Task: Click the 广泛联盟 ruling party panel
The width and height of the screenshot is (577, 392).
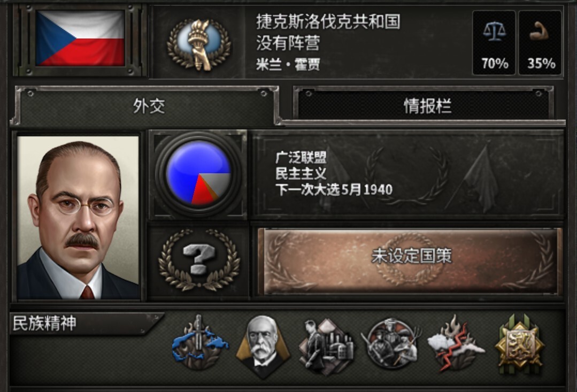Action: 407,174
